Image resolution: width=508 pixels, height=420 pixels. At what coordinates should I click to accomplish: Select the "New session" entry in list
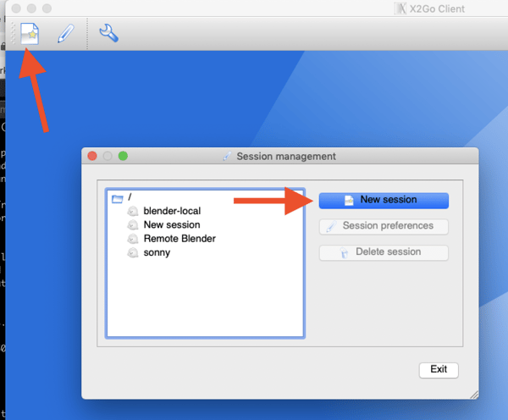coord(172,225)
